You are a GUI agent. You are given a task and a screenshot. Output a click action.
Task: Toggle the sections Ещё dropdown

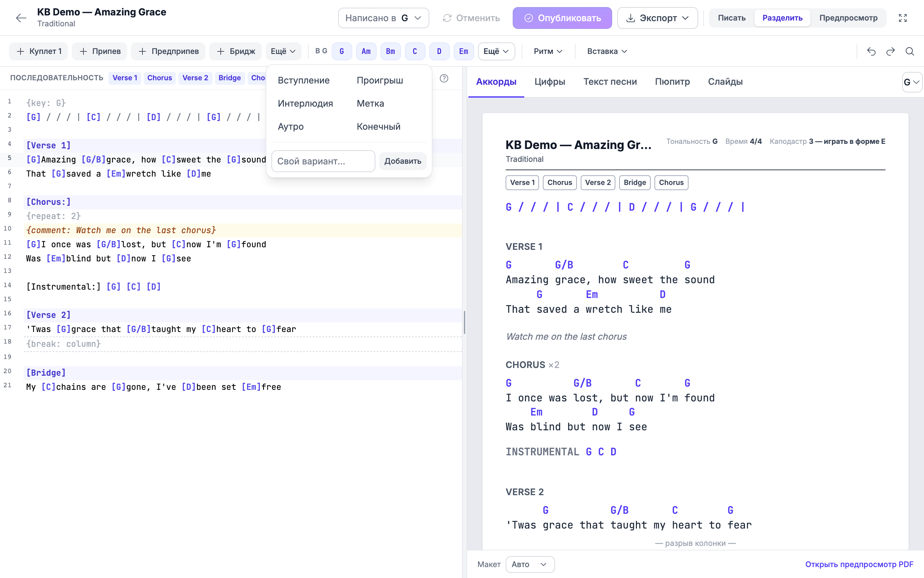(283, 51)
